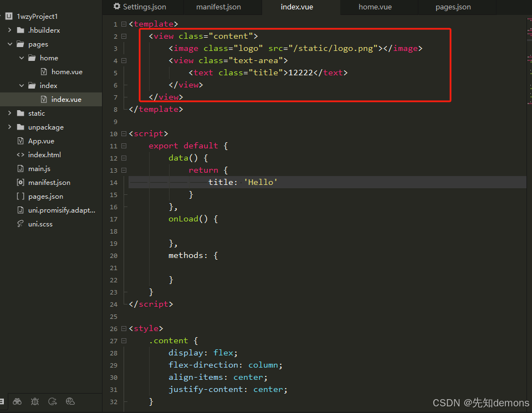Click the pages folder icon
This screenshot has height=413, width=532.
click(21, 44)
